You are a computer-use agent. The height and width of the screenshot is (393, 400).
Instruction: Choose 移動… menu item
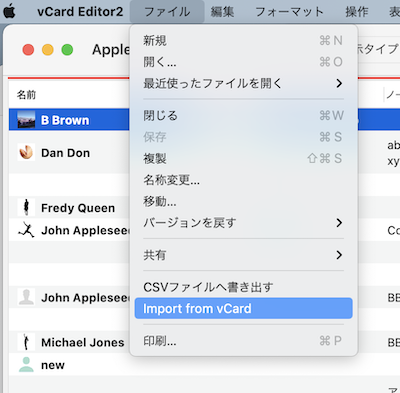[x=244, y=201]
